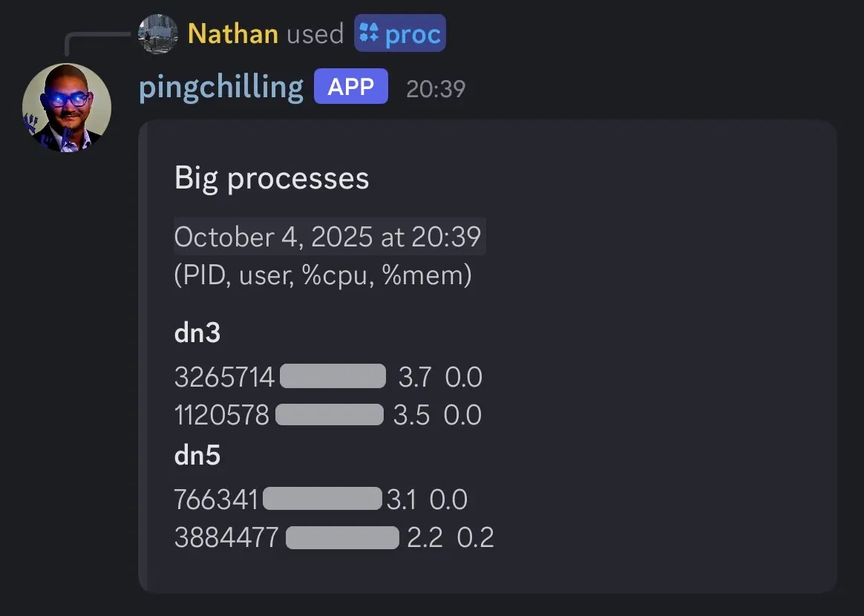Click process ID 766341
The height and width of the screenshot is (616, 864).
click(x=216, y=499)
